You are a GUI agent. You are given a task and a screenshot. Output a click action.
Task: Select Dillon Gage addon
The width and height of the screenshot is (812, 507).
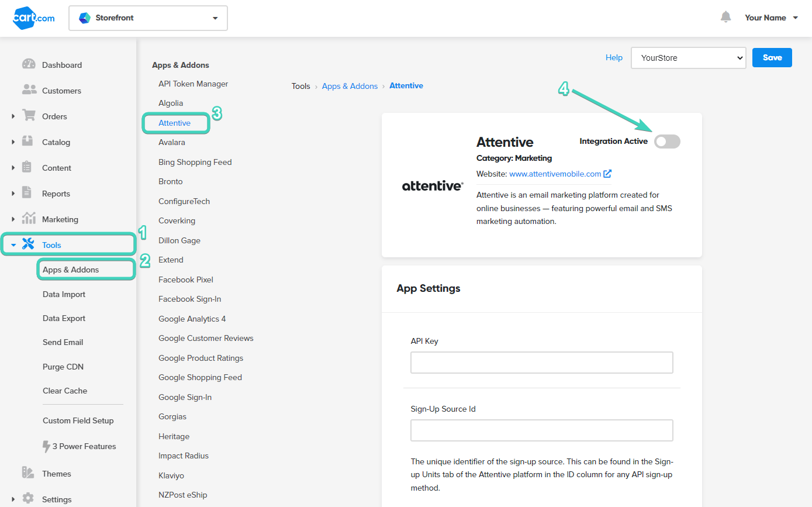pos(179,240)
